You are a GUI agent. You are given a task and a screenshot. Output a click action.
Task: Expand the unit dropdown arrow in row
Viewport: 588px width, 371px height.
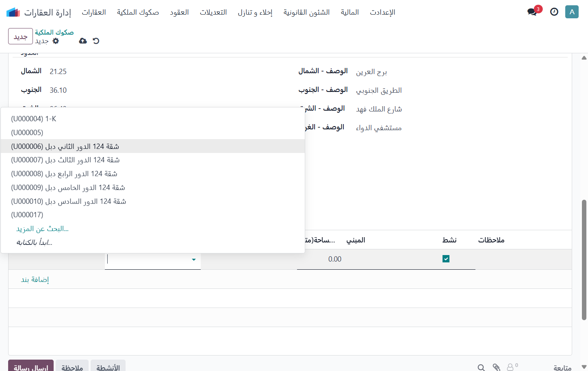(x=194, y=260)
